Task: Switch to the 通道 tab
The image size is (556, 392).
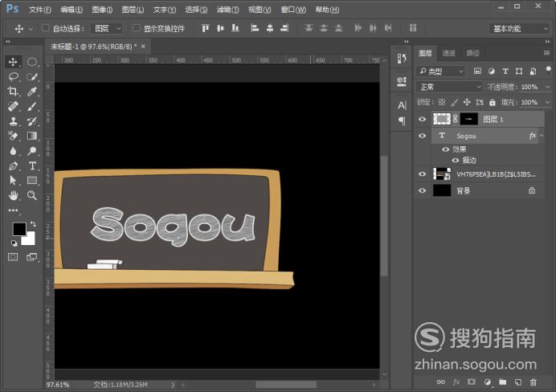Action: point(449,53)
